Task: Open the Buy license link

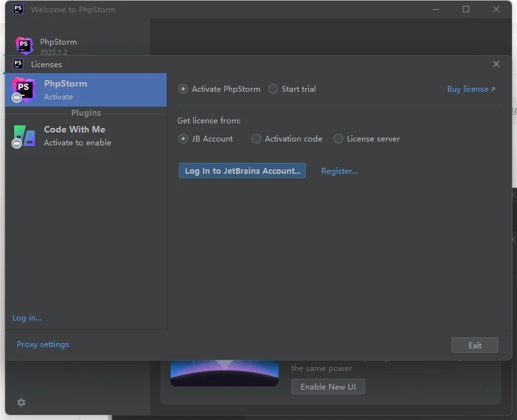Action: (470, 89)
